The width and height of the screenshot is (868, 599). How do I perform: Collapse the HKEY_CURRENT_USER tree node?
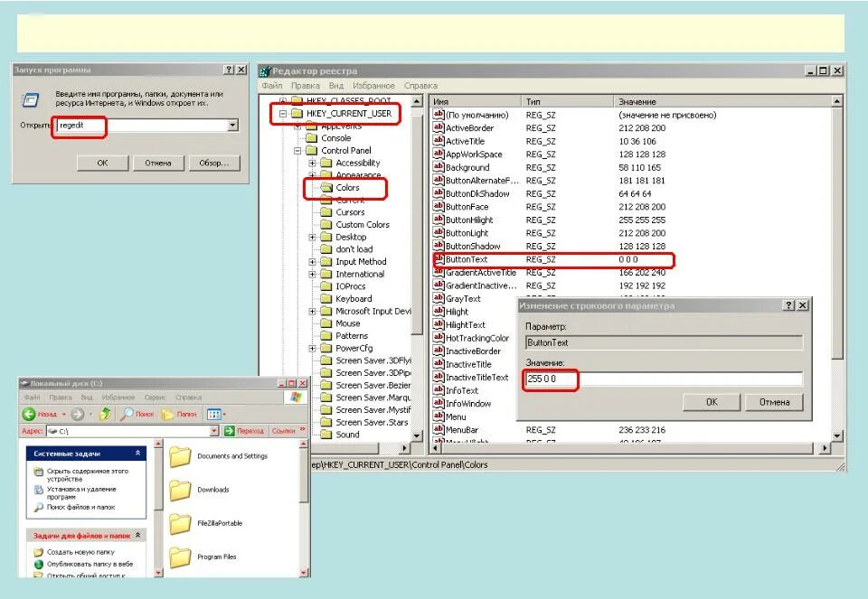tap(283, 113)
